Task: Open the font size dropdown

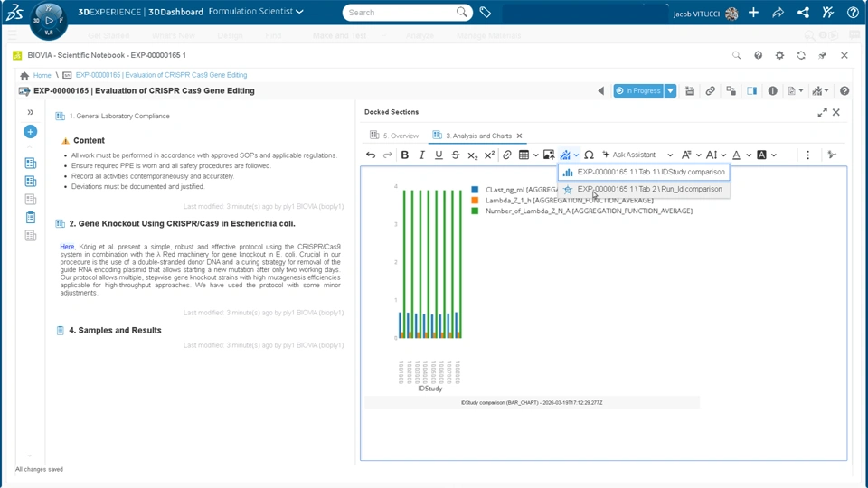Action: pos(716,155)
